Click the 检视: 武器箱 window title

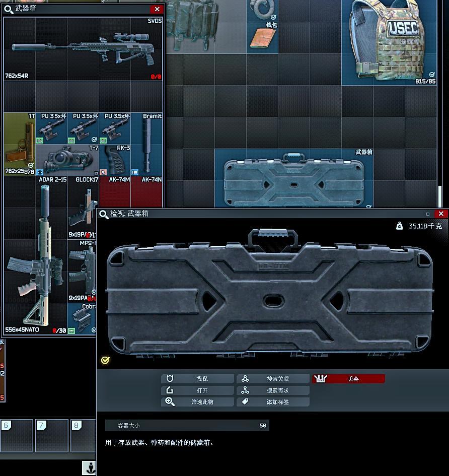129,214
